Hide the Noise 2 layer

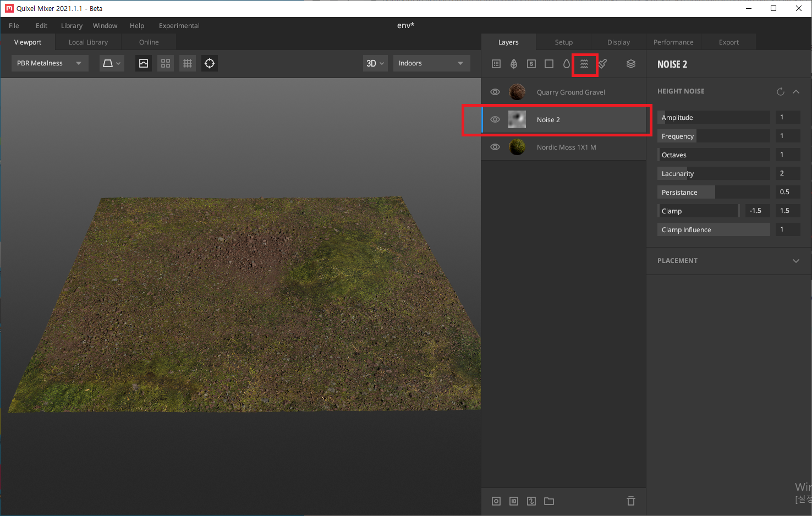click(495, 119)
